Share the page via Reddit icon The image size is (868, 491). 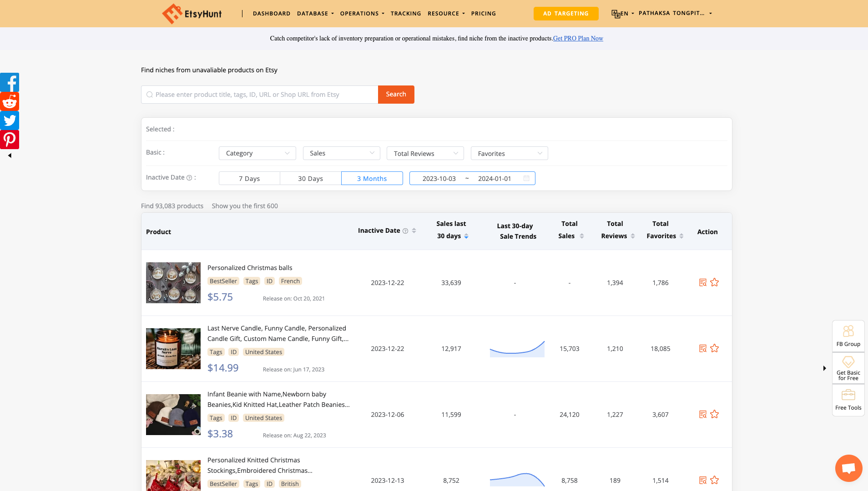click(x=10, y=101)
